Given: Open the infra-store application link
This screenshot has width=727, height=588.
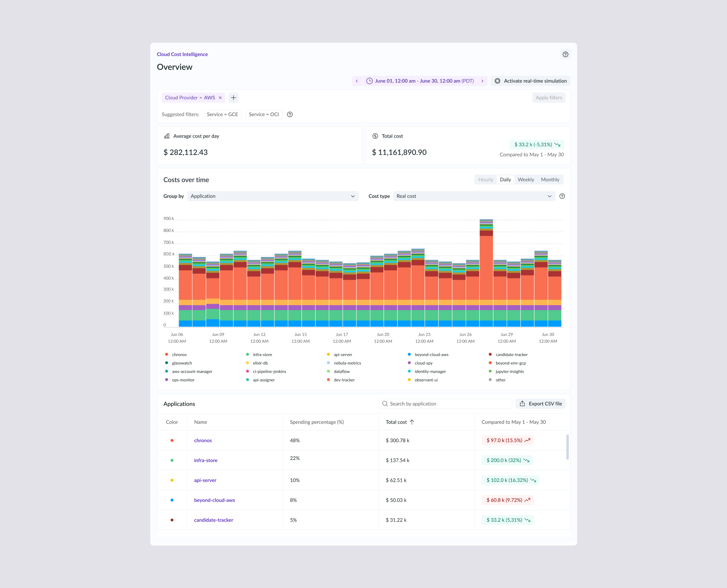Looking at the screenshot, I should click(205, 460).
